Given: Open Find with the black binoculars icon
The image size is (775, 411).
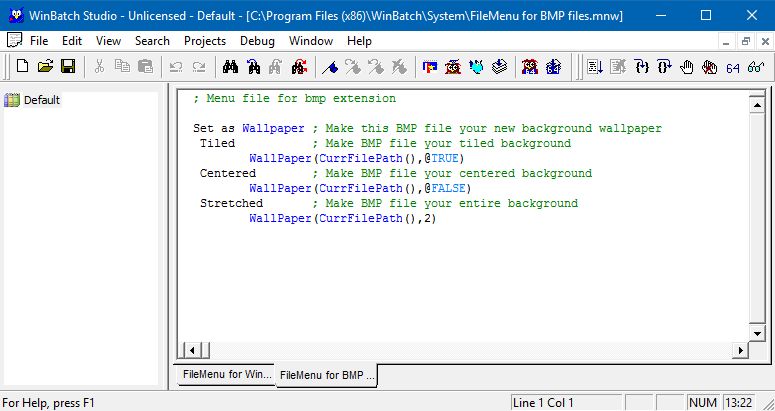Looking at the screenshot, I should 230,66.
